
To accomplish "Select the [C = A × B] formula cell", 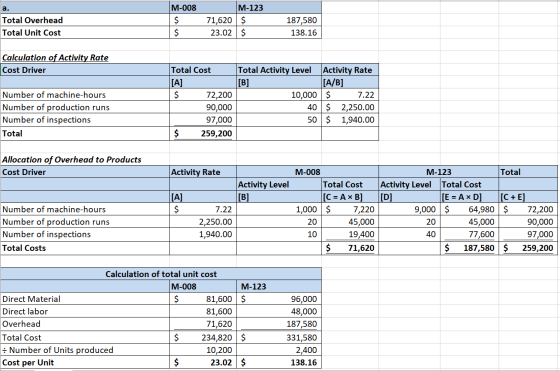I will tap(350, 197).
